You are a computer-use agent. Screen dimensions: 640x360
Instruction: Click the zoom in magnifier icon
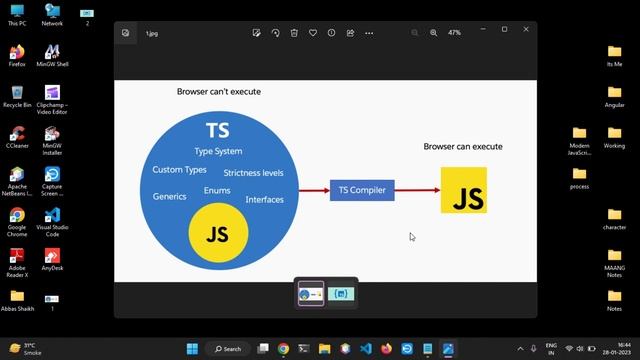[433, 33]
